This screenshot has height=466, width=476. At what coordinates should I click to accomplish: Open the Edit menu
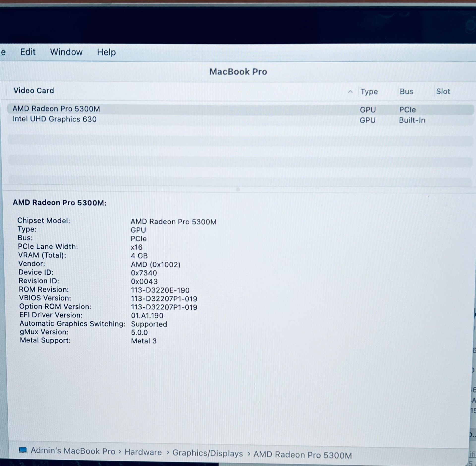click(x=28, y=52)
